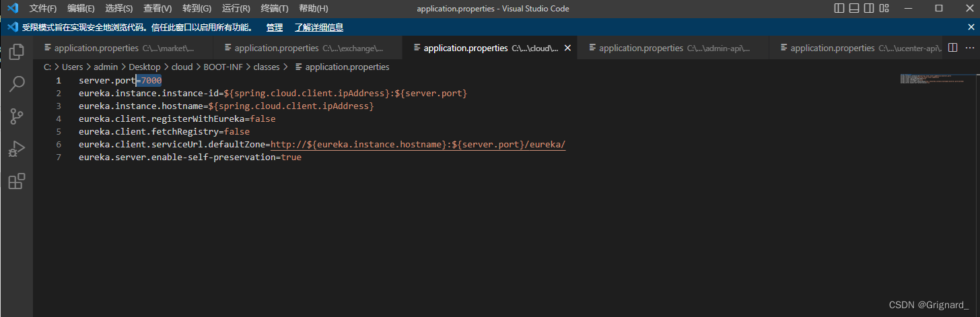Viewport: 980px width, 317px height.
Task: Open the 终端(T) menu
Action: pyautogui.click(x=274, y=8)
